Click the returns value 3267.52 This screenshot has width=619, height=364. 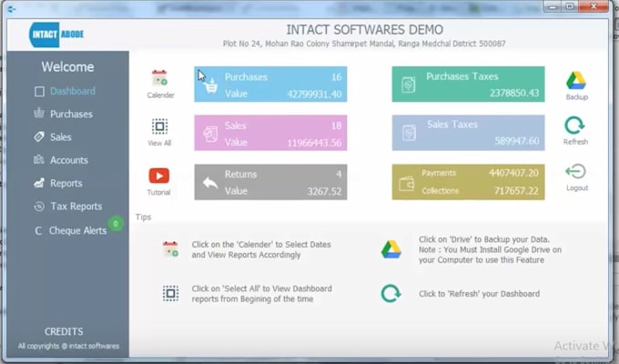(x=324, y=191)
